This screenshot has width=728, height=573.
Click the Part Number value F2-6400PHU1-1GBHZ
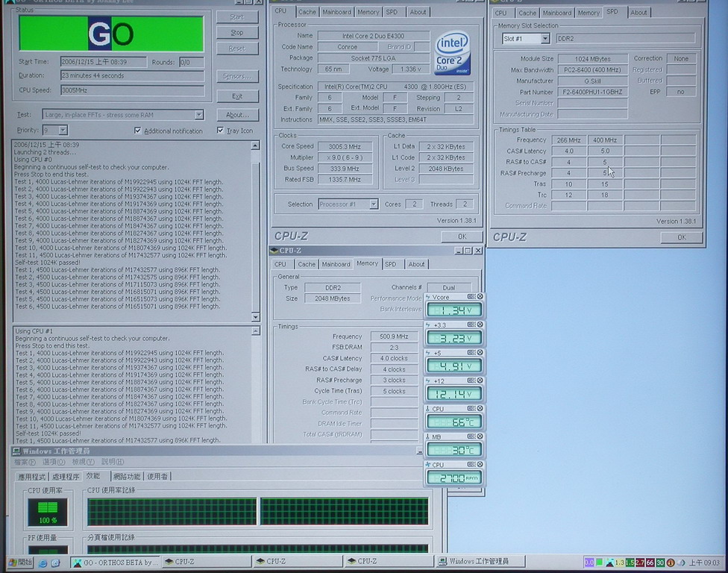coord(592,92)
